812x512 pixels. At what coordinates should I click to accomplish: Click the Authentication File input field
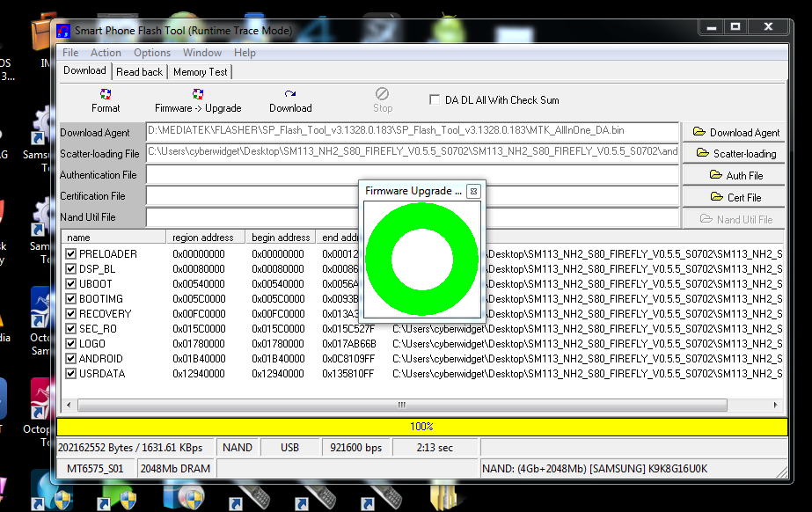tap(251, 175)
